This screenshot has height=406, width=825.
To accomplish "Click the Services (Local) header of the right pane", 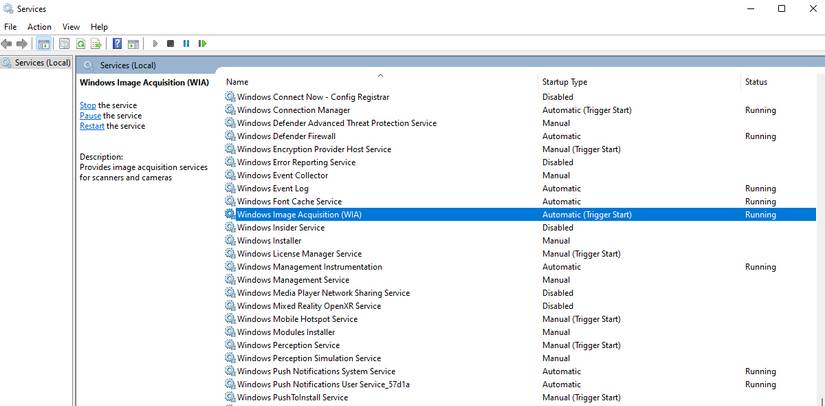I will click(x=128, y=65).
